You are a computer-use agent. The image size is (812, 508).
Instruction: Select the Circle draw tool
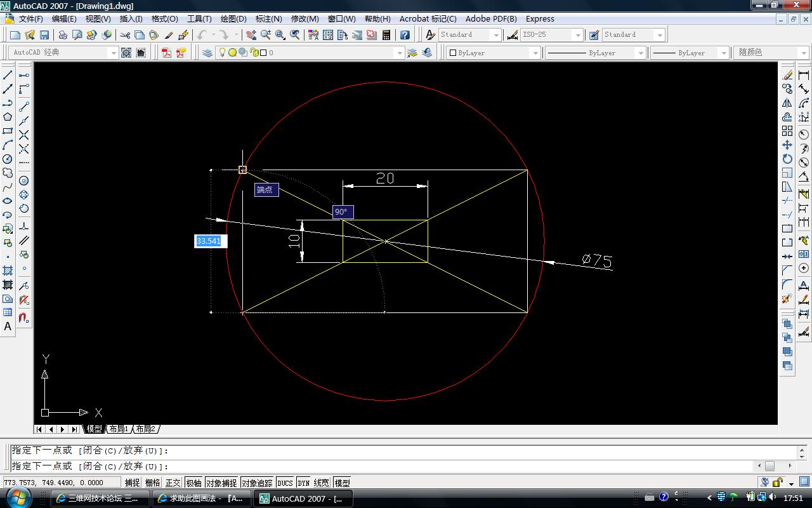point(8,159)
